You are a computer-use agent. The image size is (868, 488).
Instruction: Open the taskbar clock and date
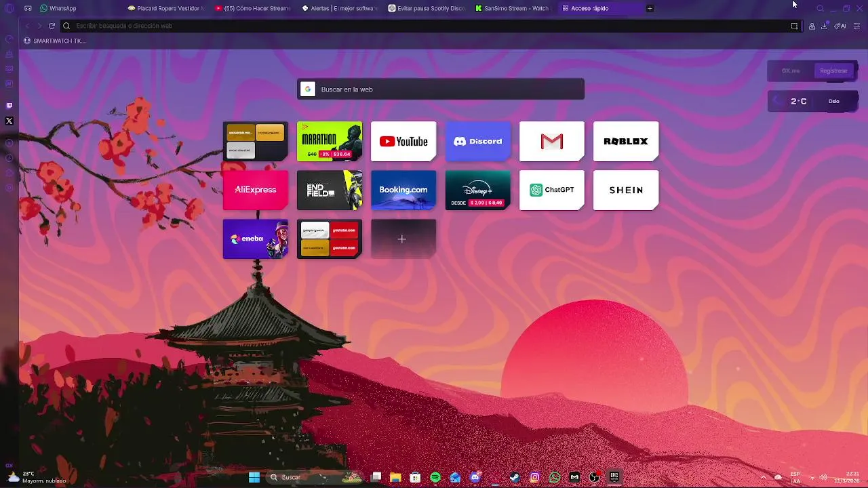tap(847, 477)
